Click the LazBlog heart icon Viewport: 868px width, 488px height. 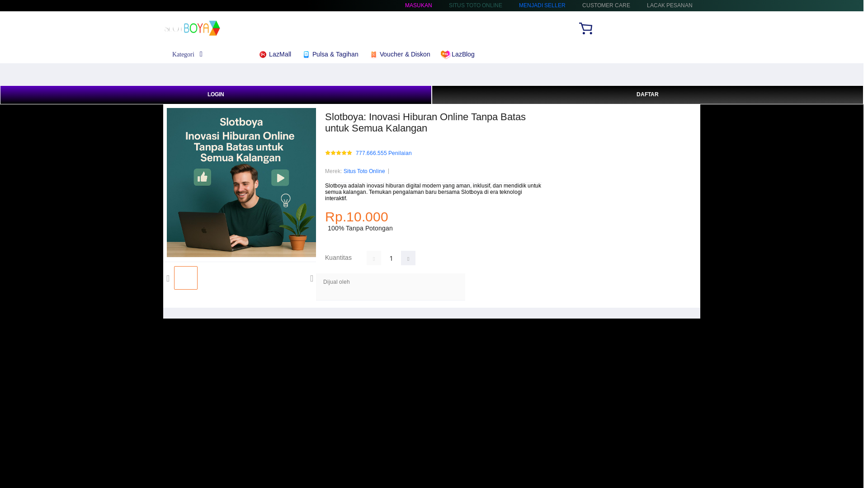445,55
